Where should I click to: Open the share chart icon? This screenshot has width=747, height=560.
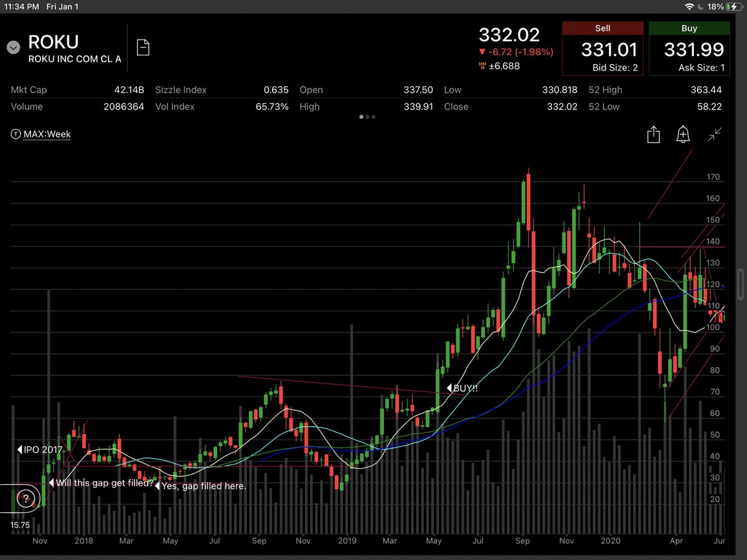[x=654, y=134]
